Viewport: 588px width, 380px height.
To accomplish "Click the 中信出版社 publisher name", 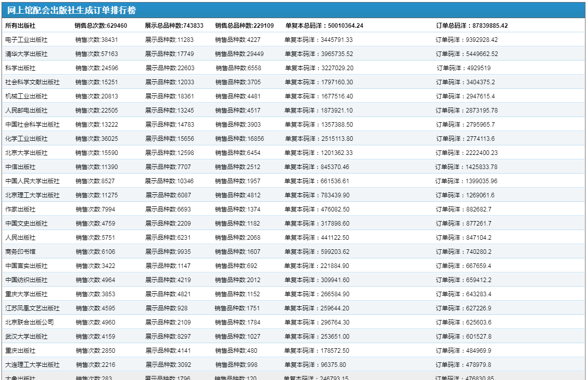I will [20, 167].
